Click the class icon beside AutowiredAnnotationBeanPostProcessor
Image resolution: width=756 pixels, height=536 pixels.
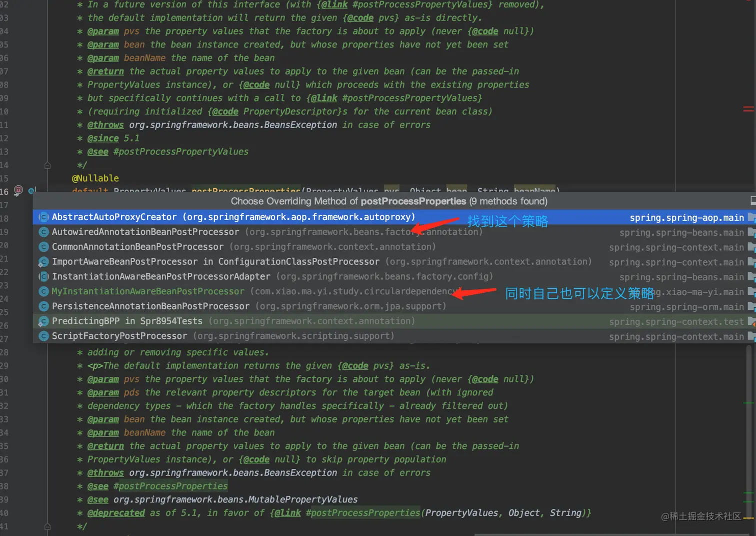click(43, 232)
